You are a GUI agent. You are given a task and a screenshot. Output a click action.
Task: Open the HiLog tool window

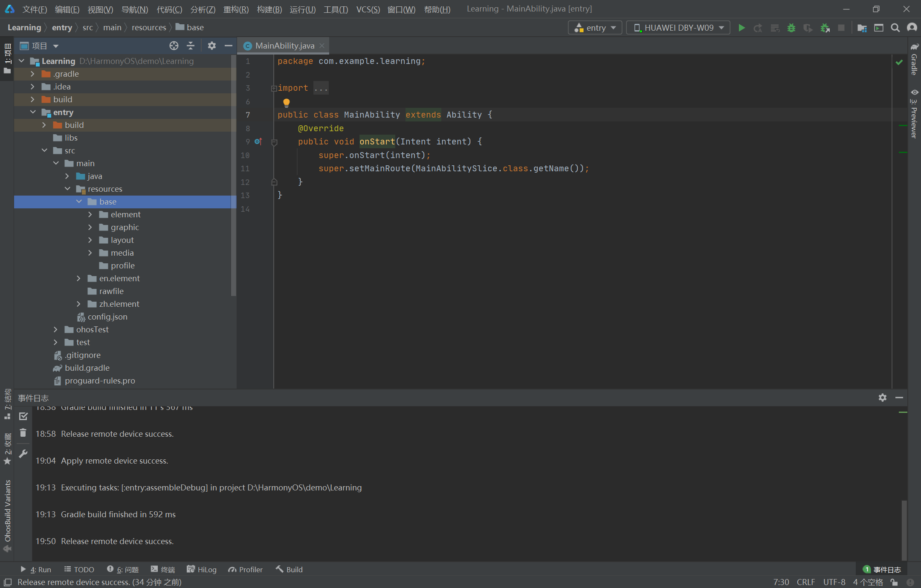[202, 569]
